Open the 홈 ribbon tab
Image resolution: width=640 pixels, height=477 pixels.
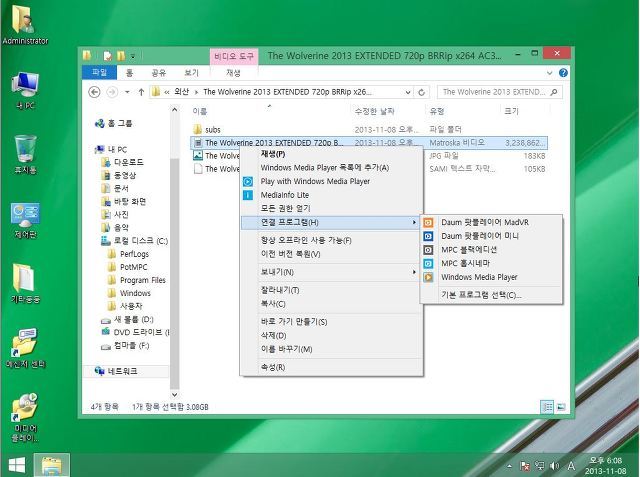[129, 73]
